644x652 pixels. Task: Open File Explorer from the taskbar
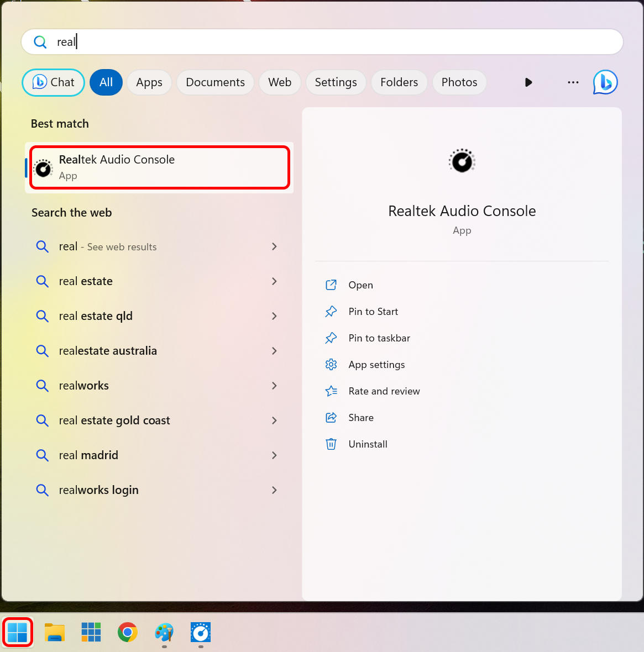pyautogui.click(x=54, y=632)
